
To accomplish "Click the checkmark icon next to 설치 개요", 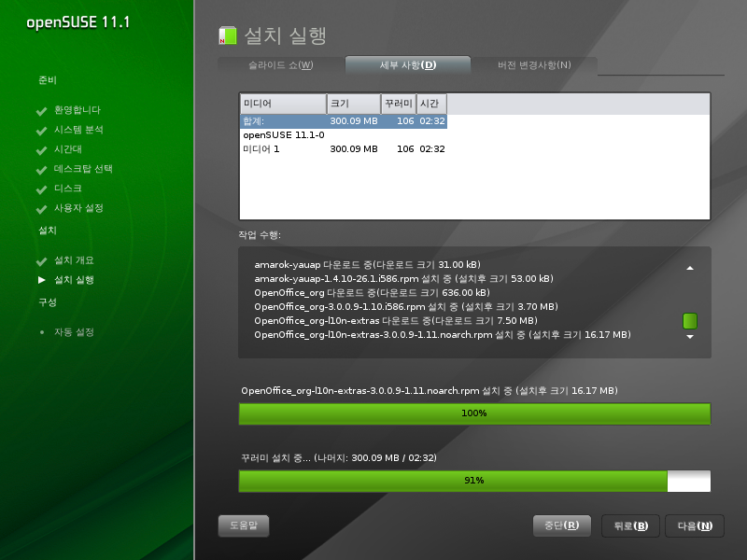I will click(x=41, y=261).
